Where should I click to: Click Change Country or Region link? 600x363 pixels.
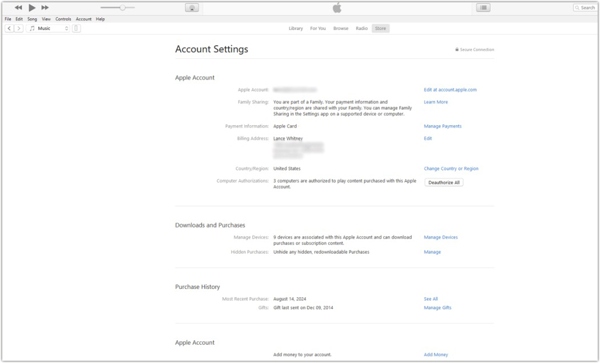[x=451, y=169]
